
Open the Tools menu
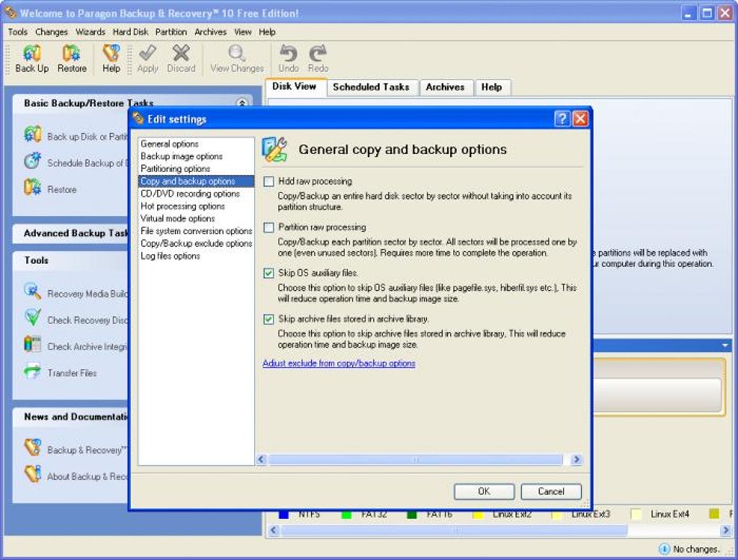coord(18,32)
